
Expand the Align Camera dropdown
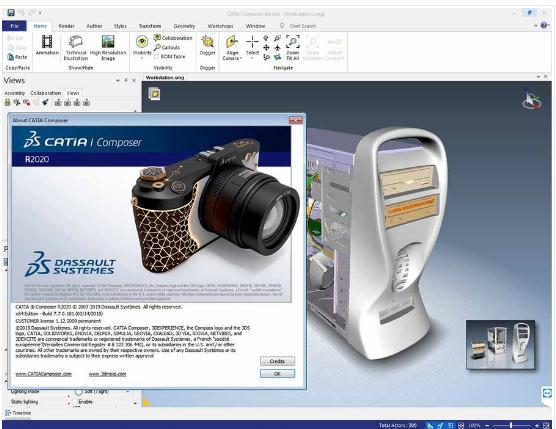click(241, 58)
